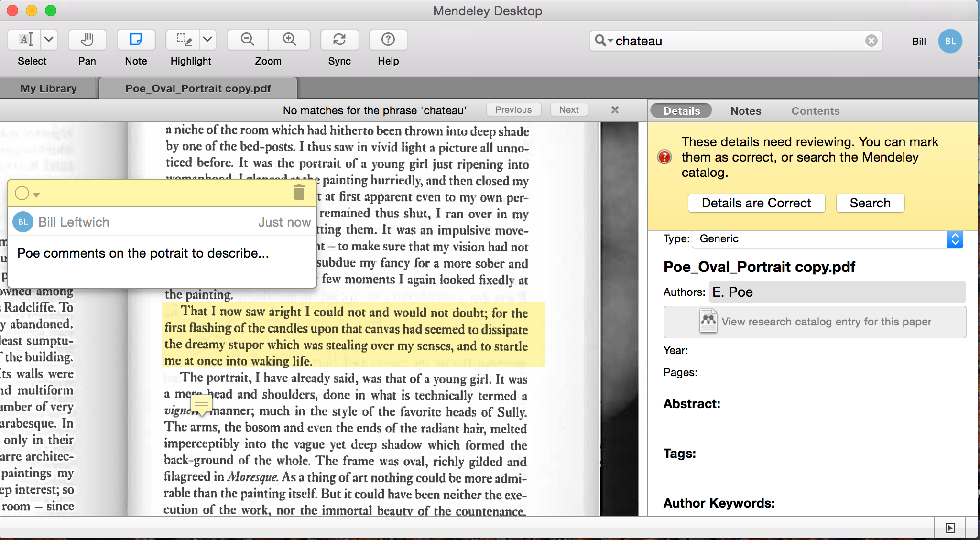
Task: Zoom out with the minus magnifier
Action: [x=248, y=40]
